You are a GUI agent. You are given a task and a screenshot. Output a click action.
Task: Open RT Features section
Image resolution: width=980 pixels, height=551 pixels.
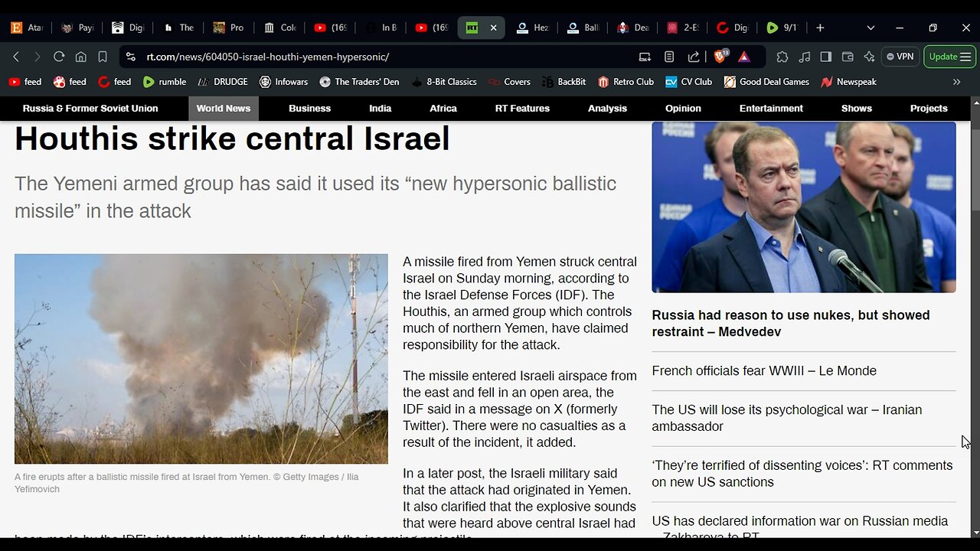click(x=522, y=109)
